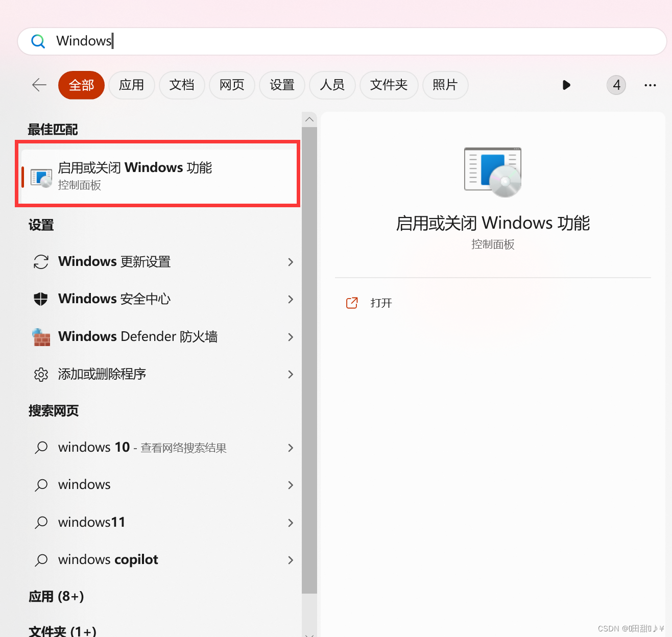Expand the Windows 安全中心 chevron

tap(291, 299)
